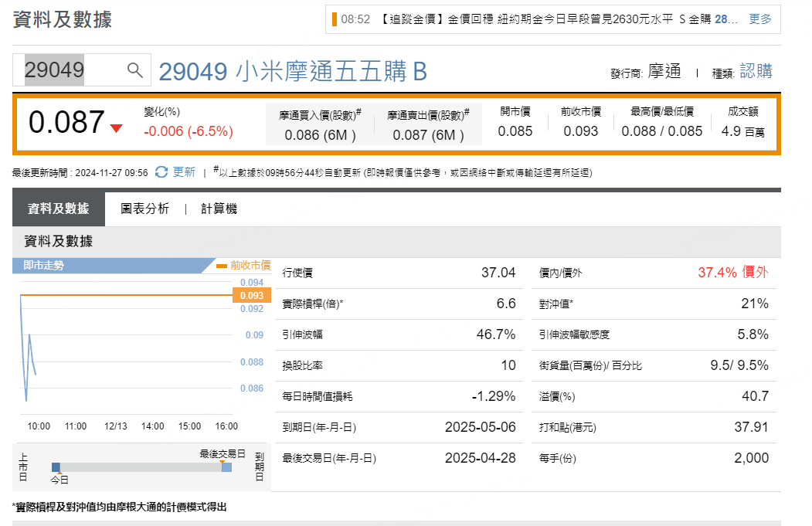Click the 29049 code search field
This screenshot has height=526, width=812.
tap(70, 70)
